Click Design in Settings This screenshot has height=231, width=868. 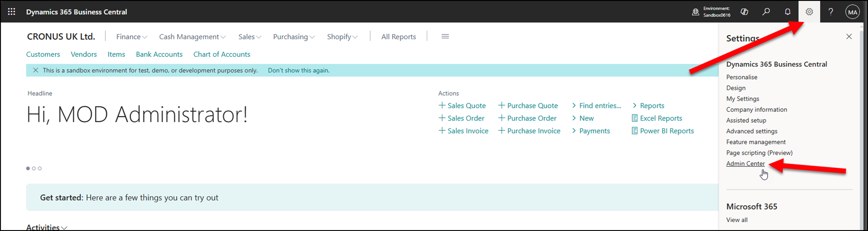pyautogui.click(x=736, y=88)
